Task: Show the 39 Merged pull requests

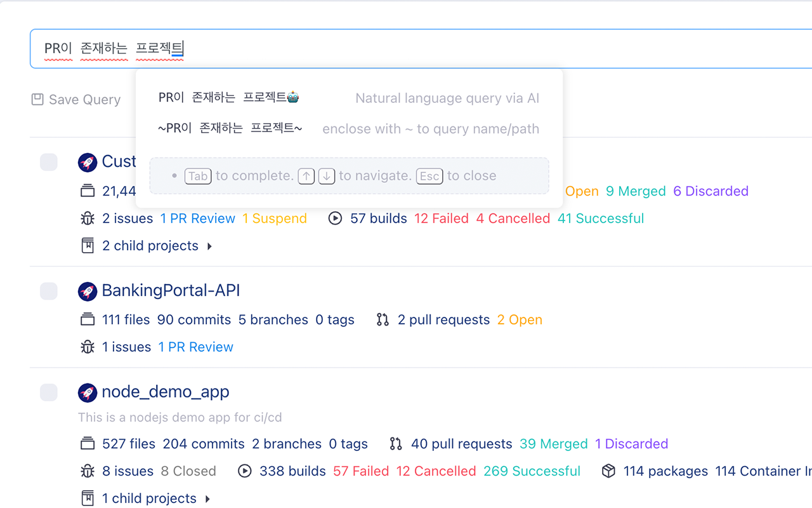Action: pos(554,444)
